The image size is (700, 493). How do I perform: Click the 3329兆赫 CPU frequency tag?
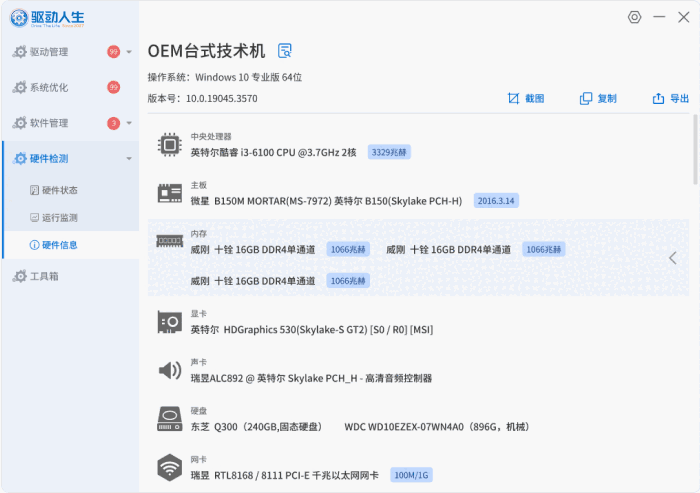(x=389, y=152)
